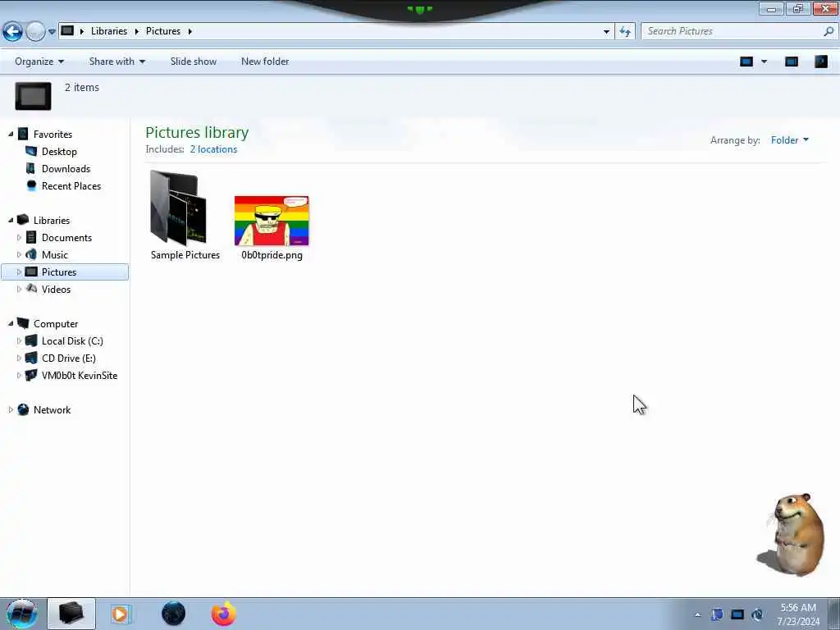Open CD Drive (E:)

pyautogui.click(x=69, y=358)
